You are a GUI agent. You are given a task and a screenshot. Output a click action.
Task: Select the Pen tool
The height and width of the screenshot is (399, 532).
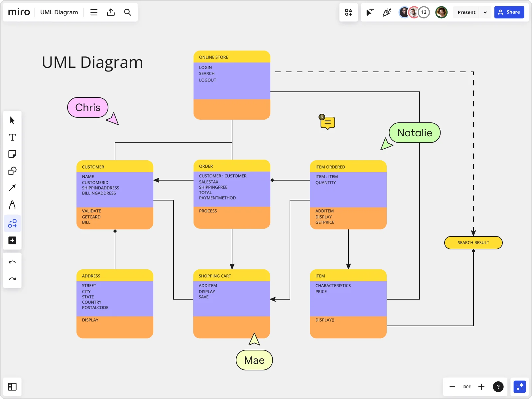point(12,205)
